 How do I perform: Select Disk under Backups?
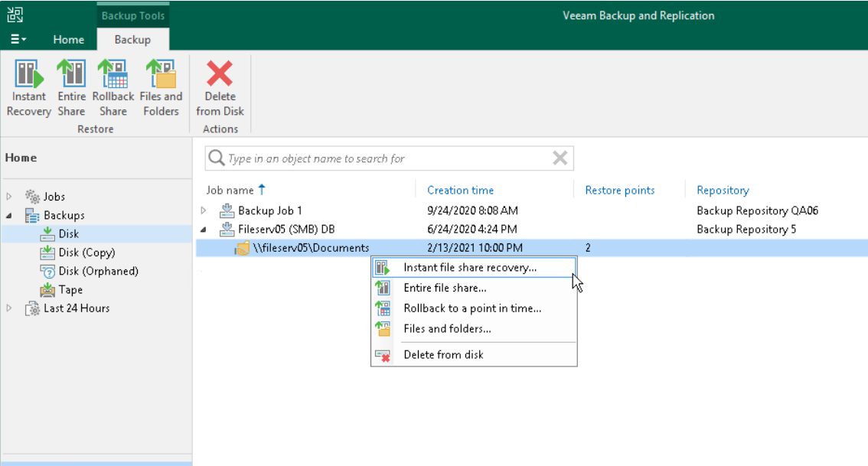69,233
